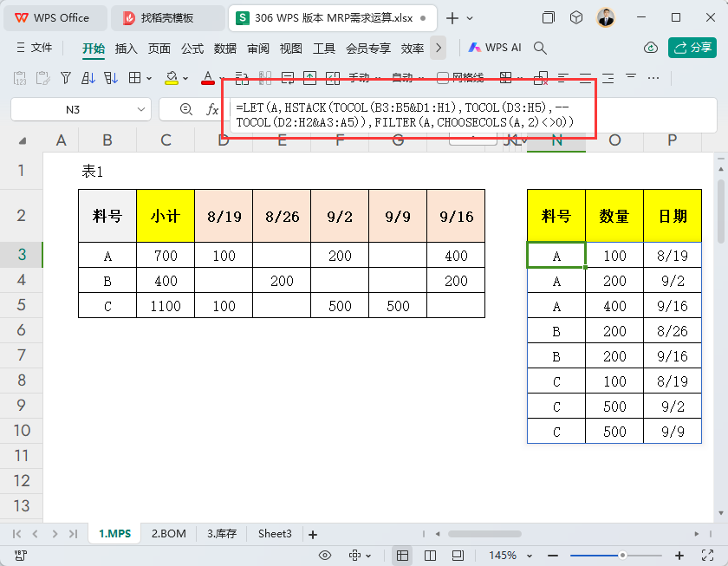Click the 分享 share button
This screenshot has width=728, height=566.
coord(692,48)
